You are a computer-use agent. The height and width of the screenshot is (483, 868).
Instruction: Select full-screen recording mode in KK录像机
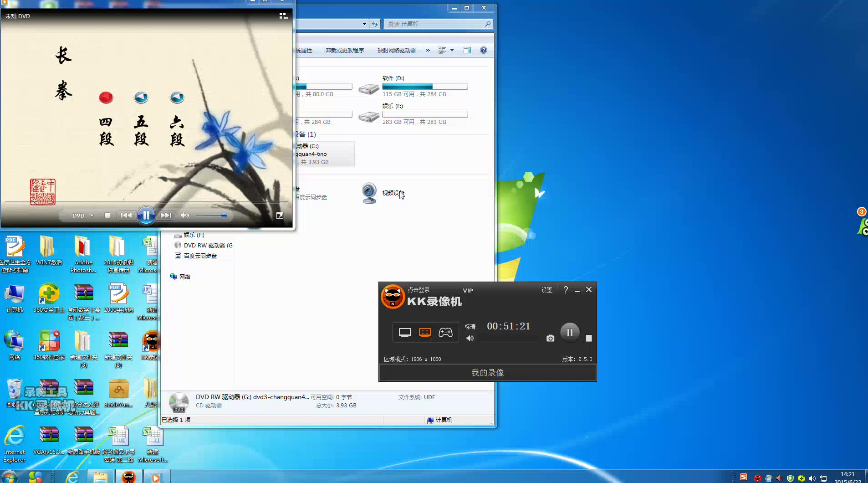click(405, 333)
